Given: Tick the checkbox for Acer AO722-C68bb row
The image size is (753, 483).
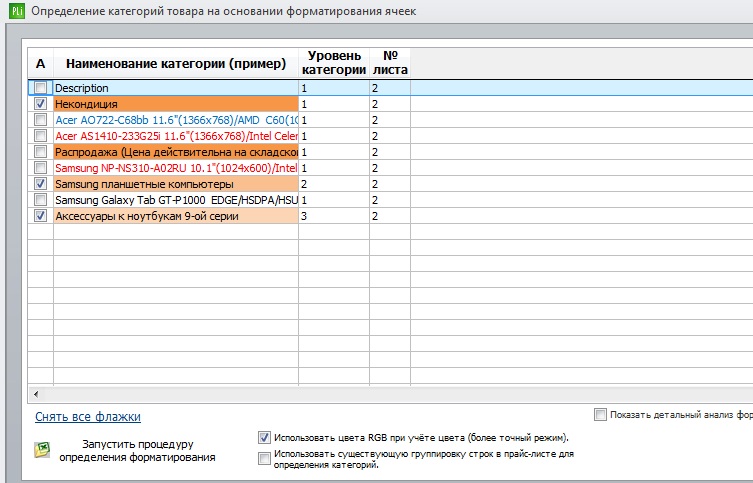Looking at the screenshot, I should [x=40, y=120].
